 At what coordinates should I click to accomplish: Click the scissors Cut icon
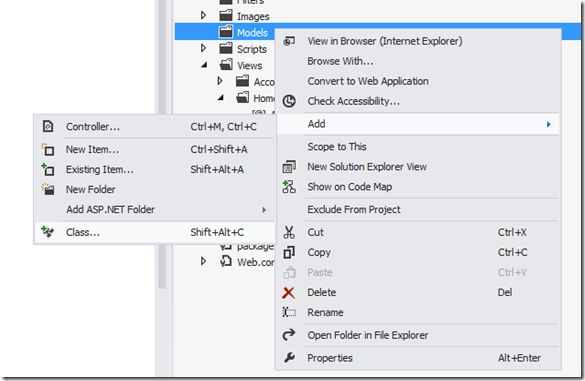289,232
